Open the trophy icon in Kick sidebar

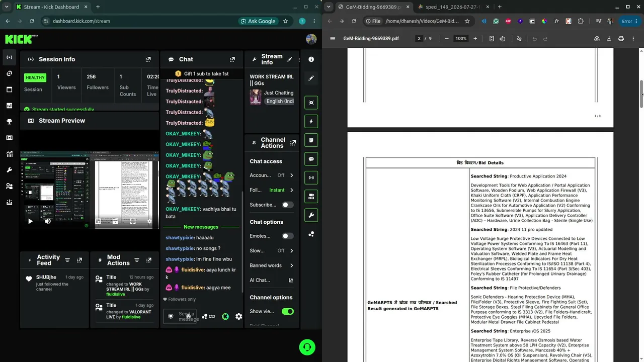pyautogui.click(x=9, y=122)
